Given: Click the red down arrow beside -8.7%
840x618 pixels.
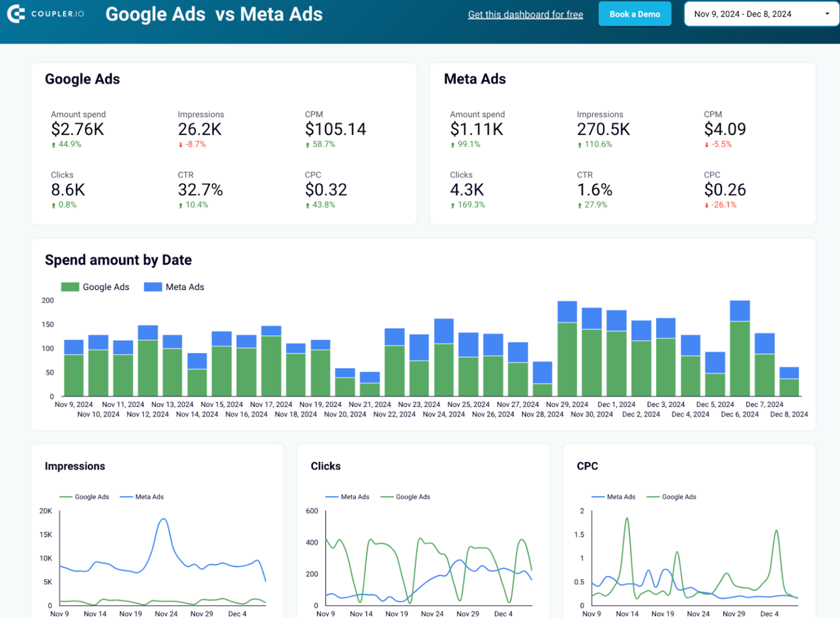Looking at the screenshot, I should 181,144.
